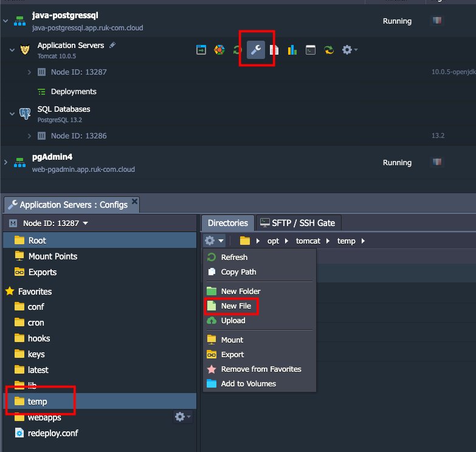Viewport: 476px width, 452px height.
Task: Click temp in the breadcrumb path
Action: tap(346, 241)
